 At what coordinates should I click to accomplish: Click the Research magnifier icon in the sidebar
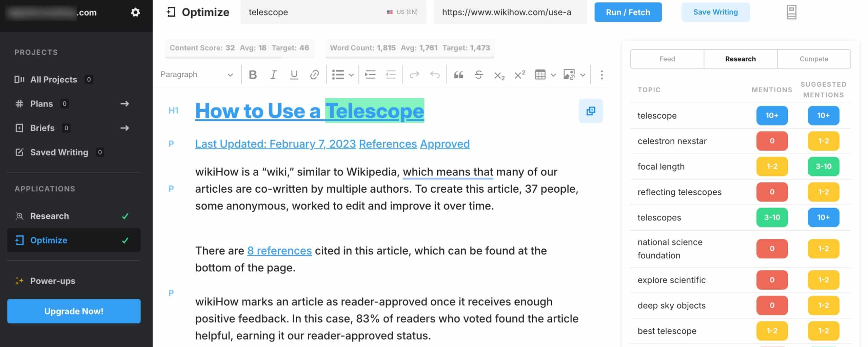pos(19,216)
